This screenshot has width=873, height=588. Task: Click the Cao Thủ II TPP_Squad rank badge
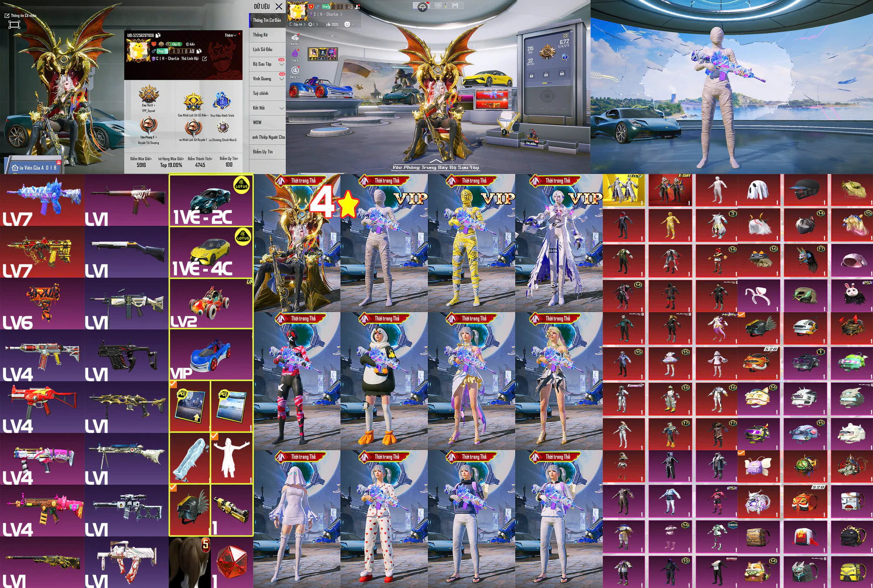click(148, 94)
